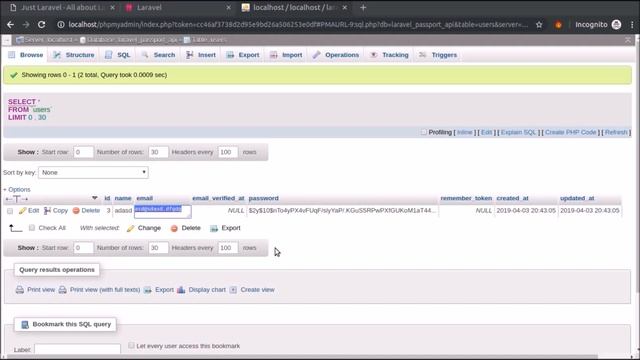Viewport: 640px width, 360px height.
Task: Click Explain SQL link
Action: [x=518, y=132]
